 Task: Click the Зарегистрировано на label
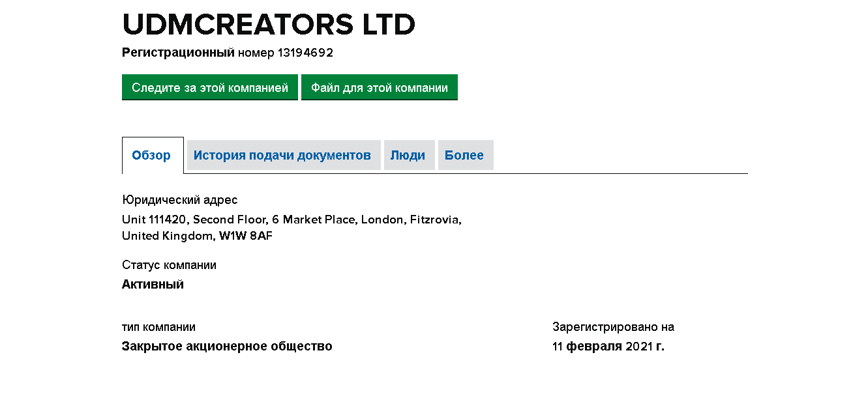(x=613, y=327)
